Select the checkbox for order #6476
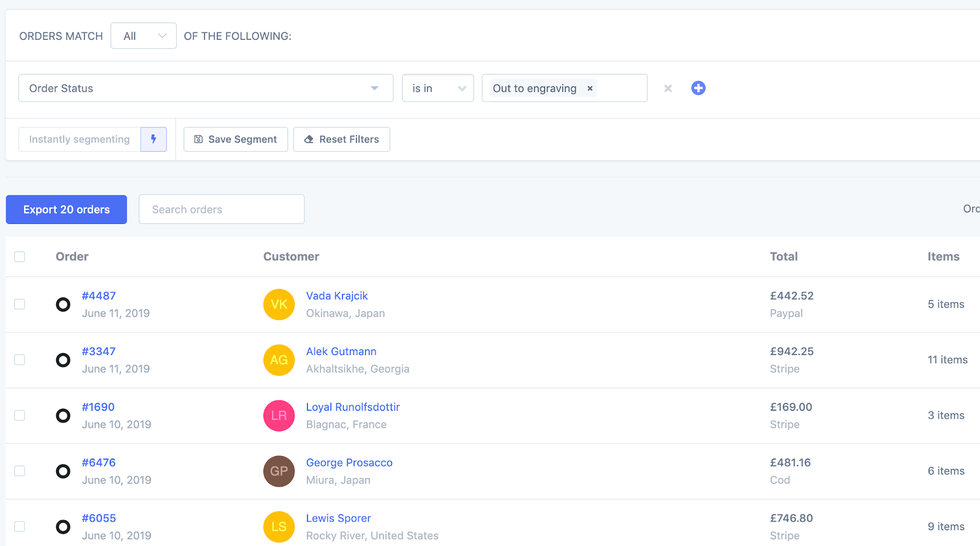This screenshot has width=980, height=546. pos(20,471)
